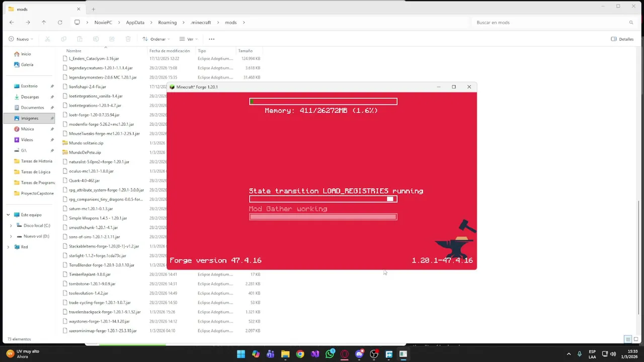Close the mods tab
Viewport: 644px width, 362px height.
pyautogui.click(x=78, y=9)
